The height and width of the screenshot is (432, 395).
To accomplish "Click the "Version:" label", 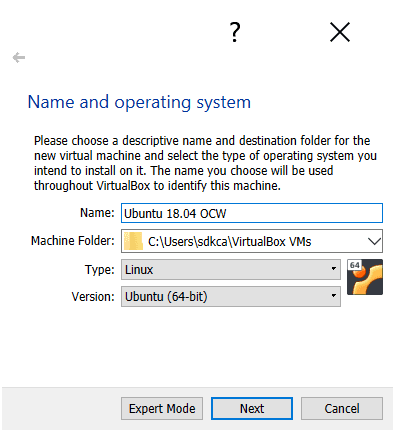I will click(93, 296).
